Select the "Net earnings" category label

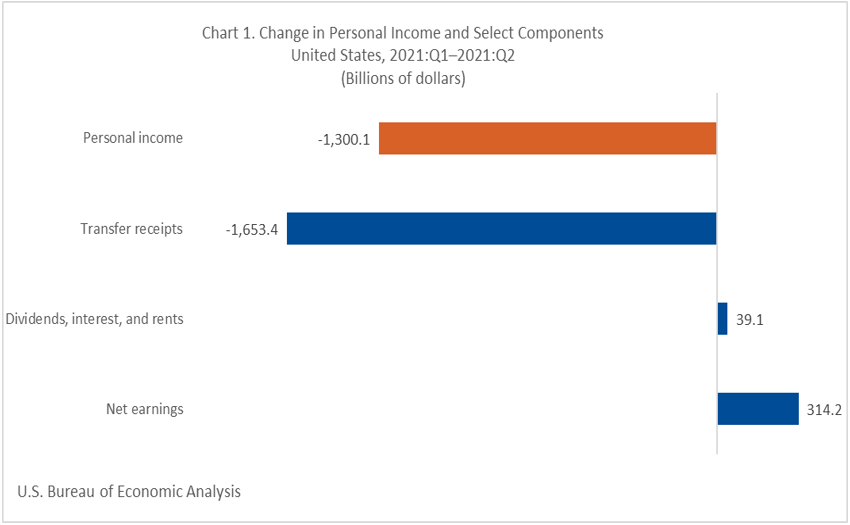click(145, 409)
